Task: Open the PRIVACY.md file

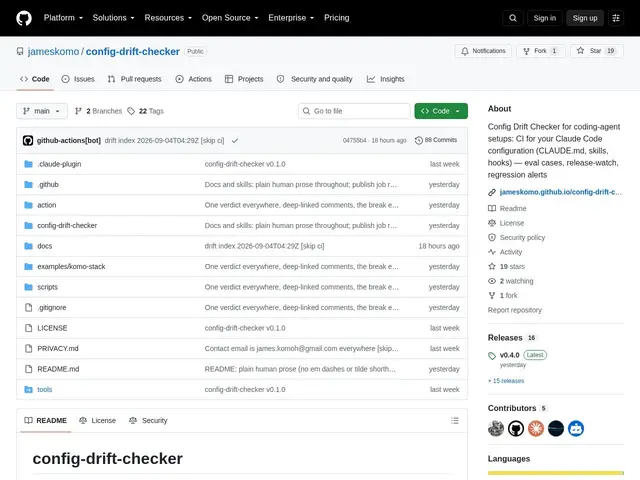Action: 58,348
